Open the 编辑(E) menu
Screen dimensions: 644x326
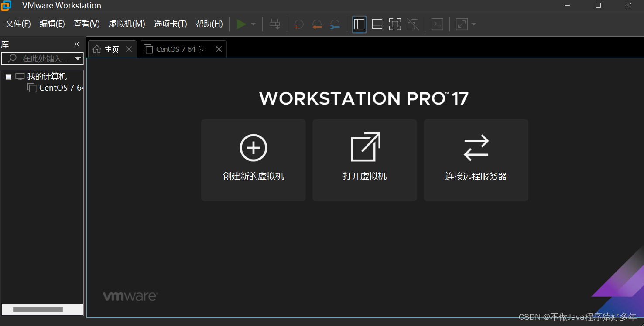52,24
